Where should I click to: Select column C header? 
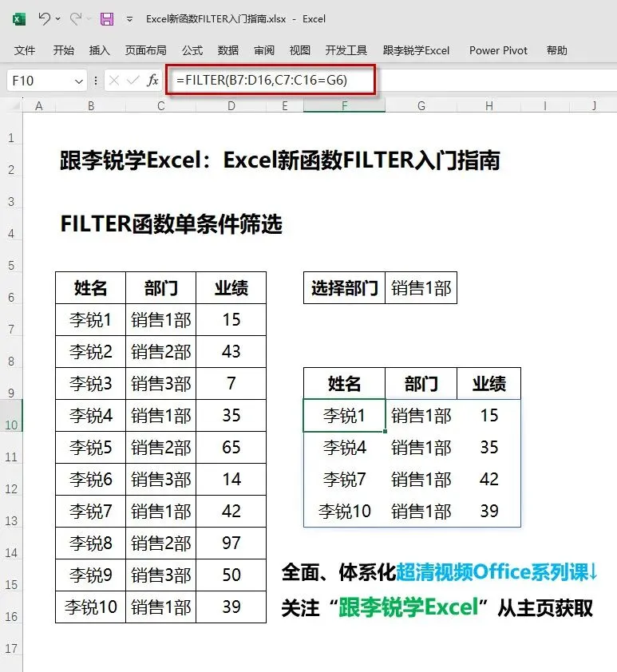click(161, 106)
